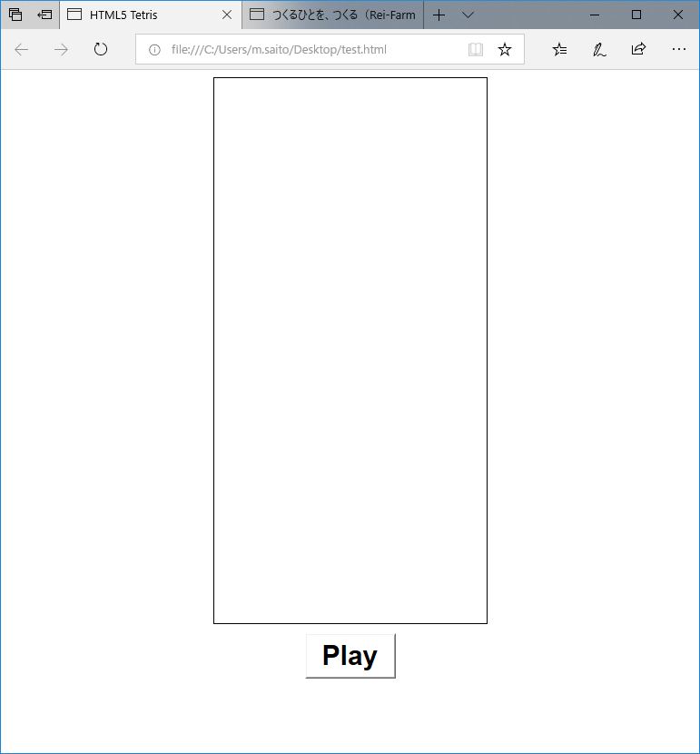
Task: Click inside the Tetris game canvas
Action: coord(350,351)
